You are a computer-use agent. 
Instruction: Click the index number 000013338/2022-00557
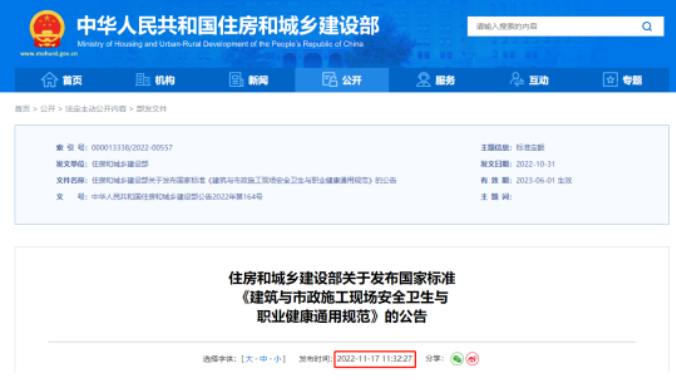pyautogui.click(x=132, y=148)
